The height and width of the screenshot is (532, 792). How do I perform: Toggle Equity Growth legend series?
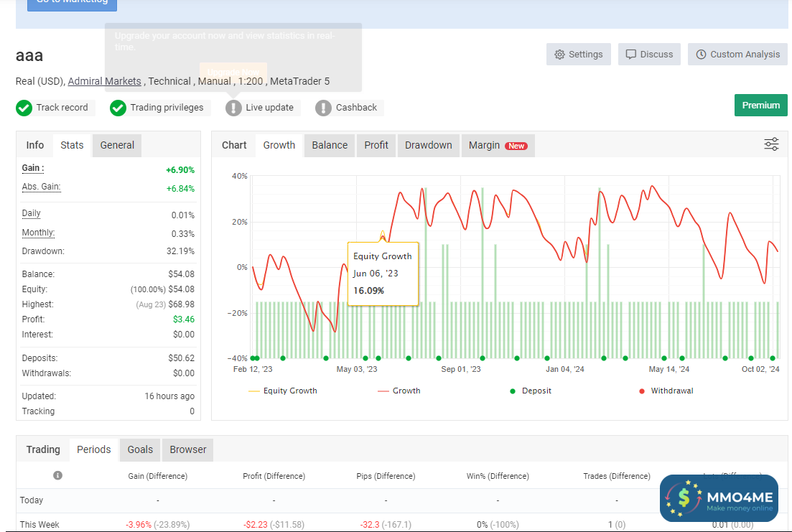(x=282, y=391)
